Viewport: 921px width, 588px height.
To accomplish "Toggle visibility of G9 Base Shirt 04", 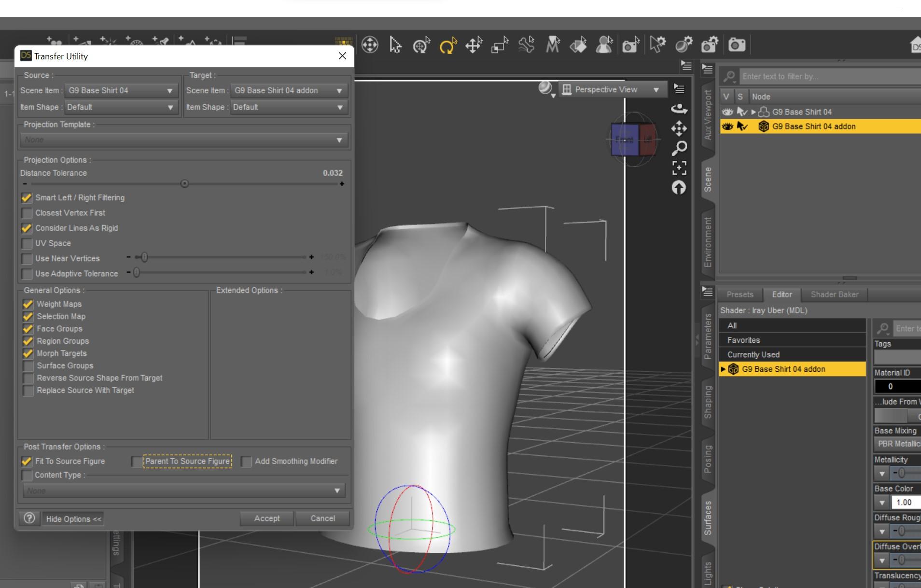I will click(x=727, y=112).
